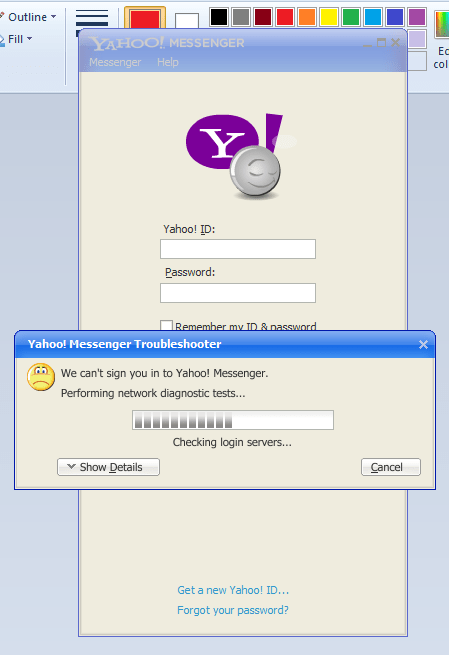The image size is (449, 655).
Task: Open the Outline dropdown
Action: click(x=29, y=17)
